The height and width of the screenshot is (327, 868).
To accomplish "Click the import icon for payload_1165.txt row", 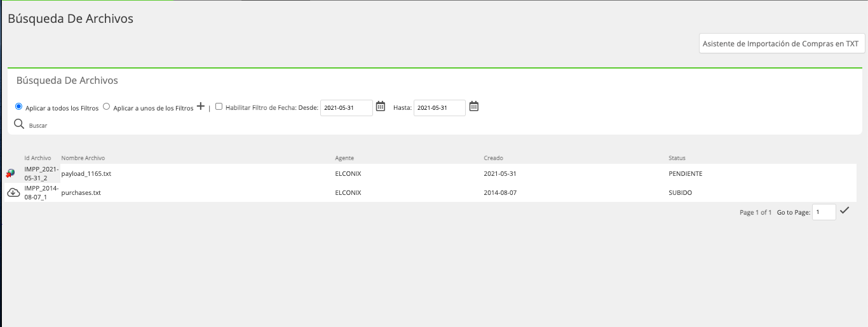I will (11, 173).
